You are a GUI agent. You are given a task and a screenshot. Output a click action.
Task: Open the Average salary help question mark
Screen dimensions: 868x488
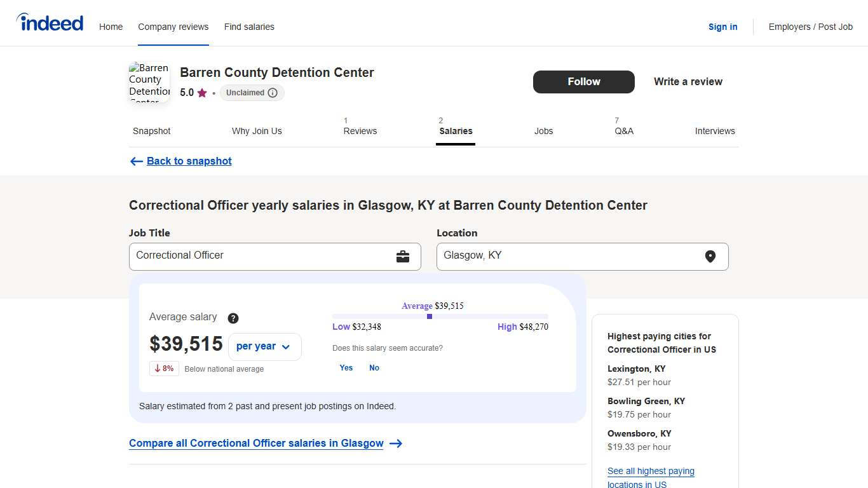(x=233, y=318)
